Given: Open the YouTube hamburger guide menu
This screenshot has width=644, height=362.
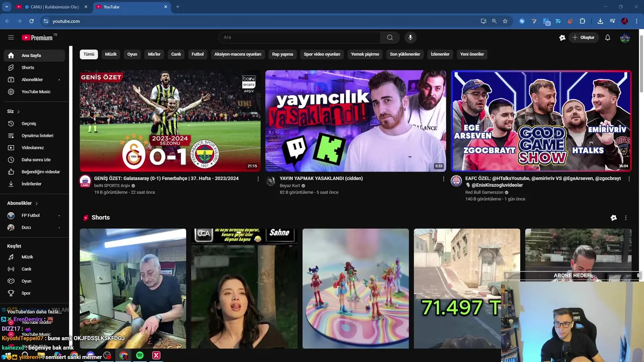Looking at the screenshot, I should tap(11, 37).
